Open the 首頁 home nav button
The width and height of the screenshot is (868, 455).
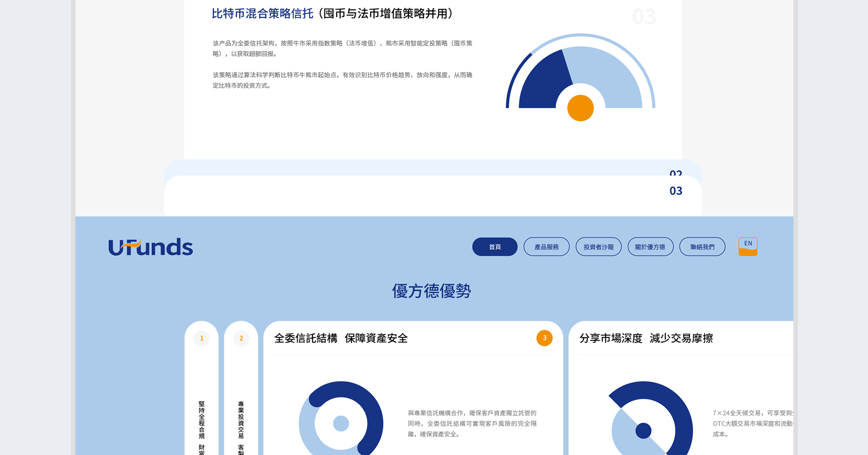(495, 247)
